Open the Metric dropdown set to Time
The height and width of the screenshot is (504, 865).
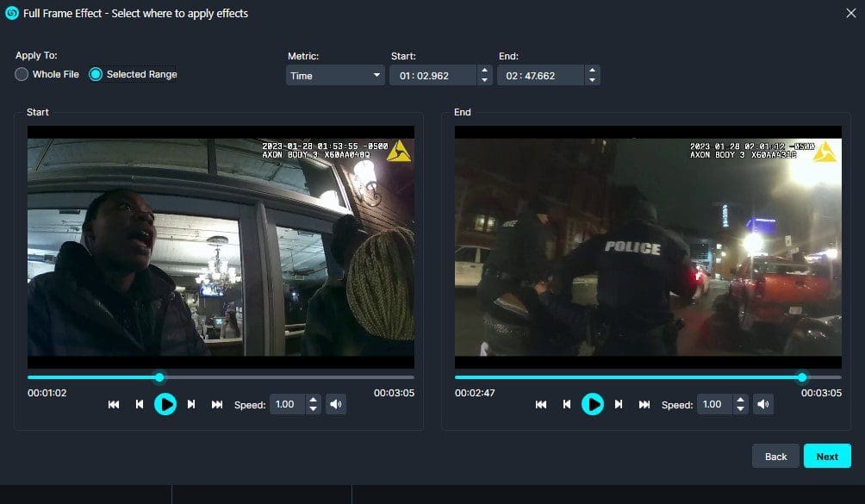(335, 76)
